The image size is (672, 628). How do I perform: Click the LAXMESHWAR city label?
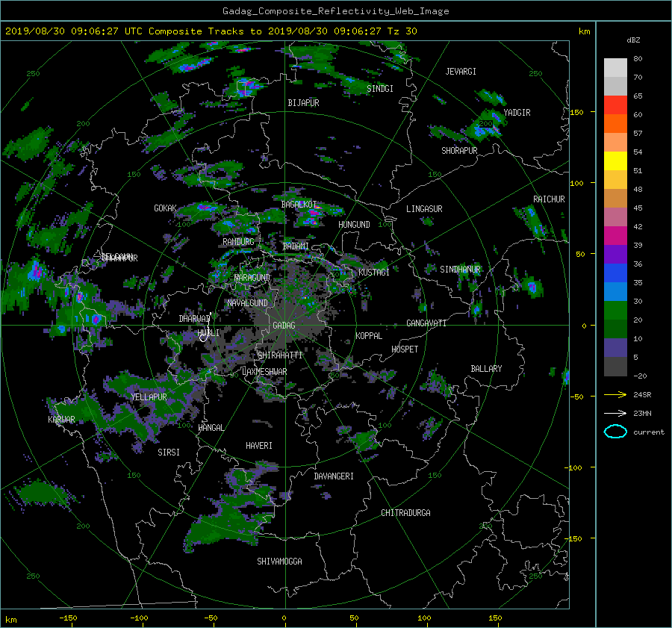tap(264, 372)
